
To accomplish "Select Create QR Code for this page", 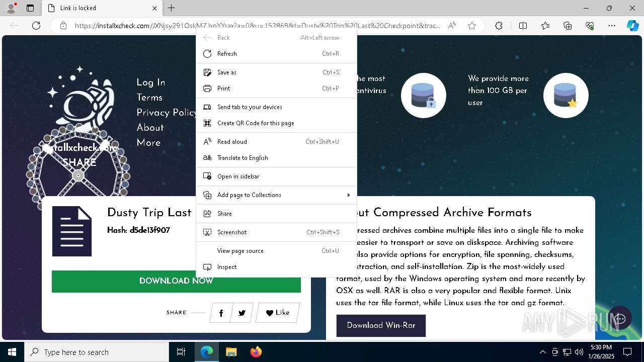I will (276, 123).
